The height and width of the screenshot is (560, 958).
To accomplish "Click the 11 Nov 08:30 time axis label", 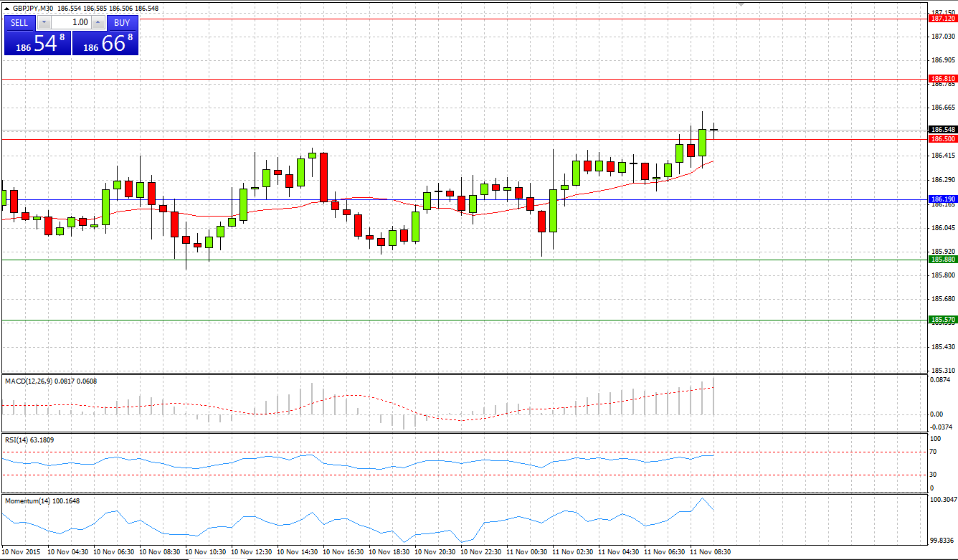I will (711, 552).
